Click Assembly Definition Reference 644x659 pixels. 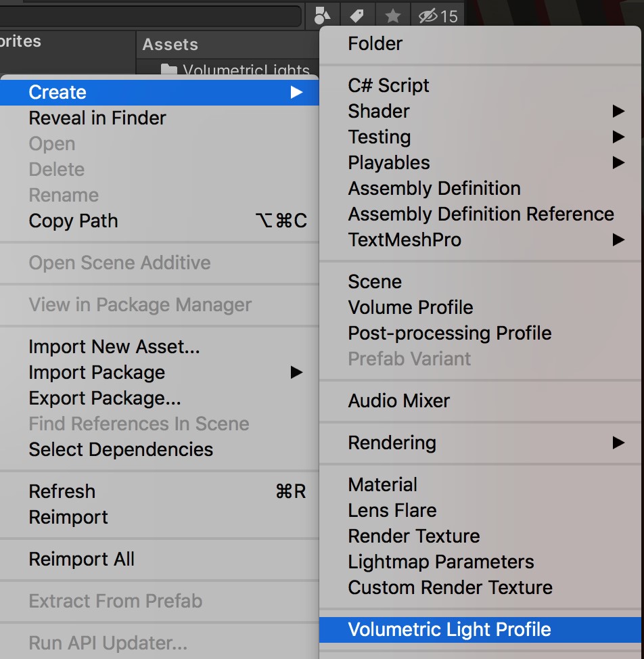coord(481,214)
